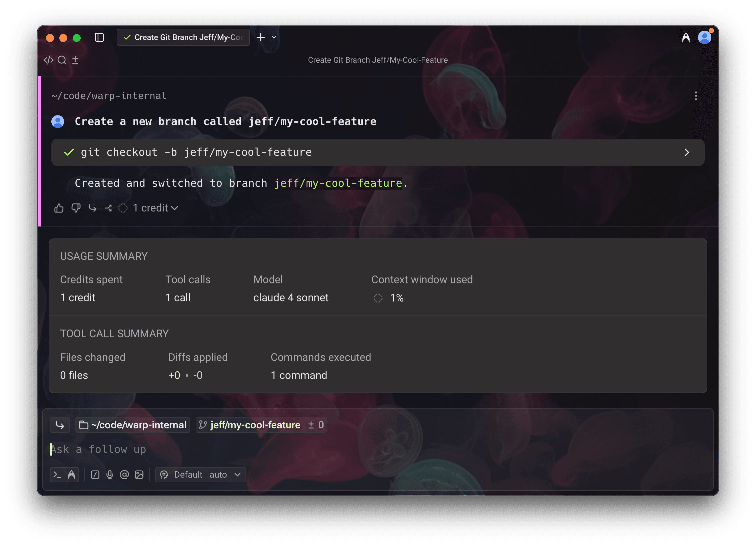Click the jeff/my-cool-feature branch chip
Screen dimensions: 756x545
[x=255, y=425]
